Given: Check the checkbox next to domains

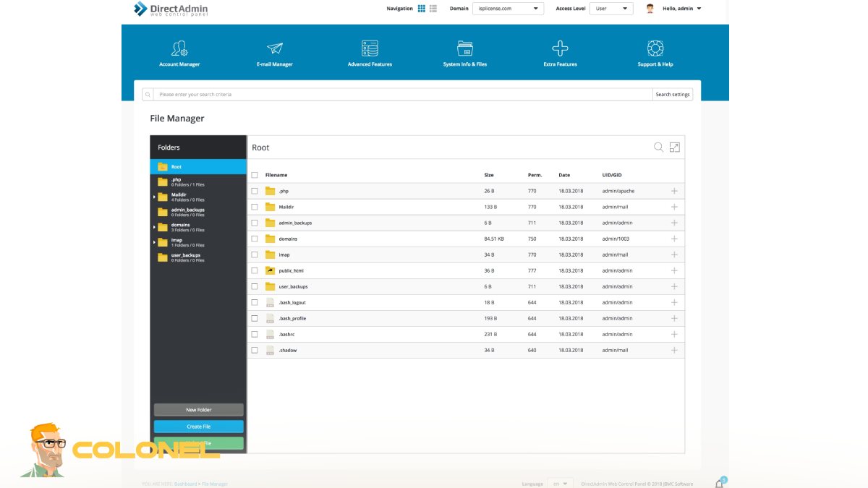Looking at the screenshot, I should point(254,239).
